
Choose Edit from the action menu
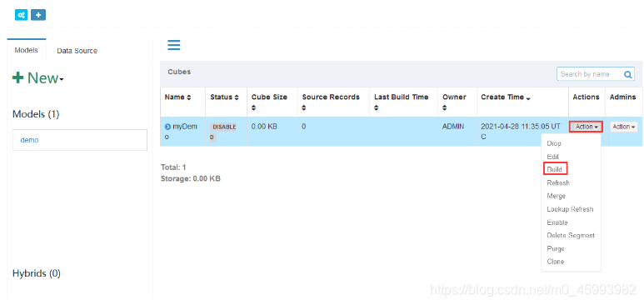click(x=553, y=157)
